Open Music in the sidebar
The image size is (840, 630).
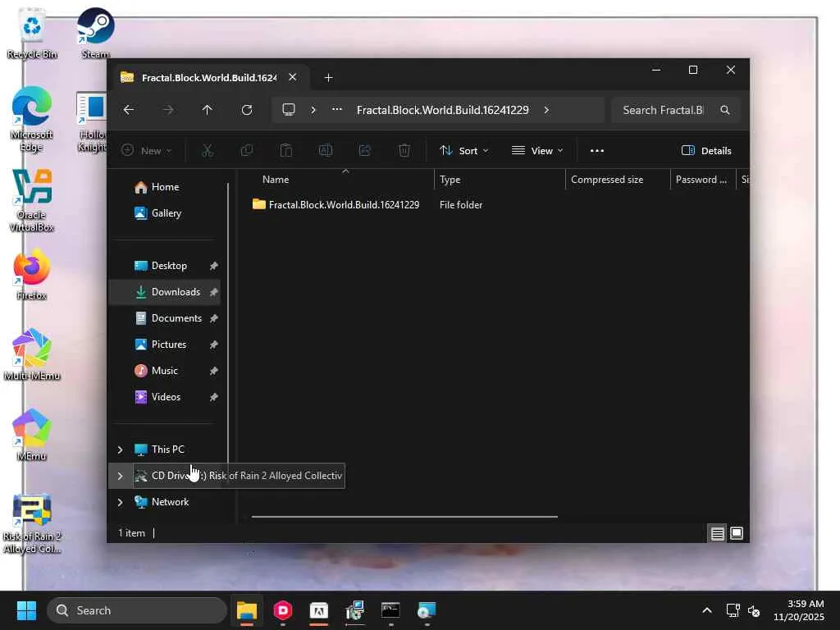165,371
